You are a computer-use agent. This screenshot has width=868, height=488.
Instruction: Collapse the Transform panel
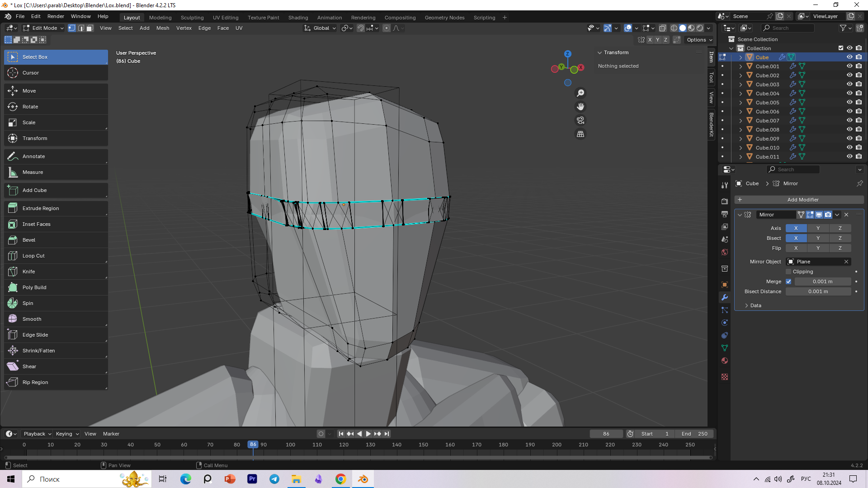click(x=600, y=52)
